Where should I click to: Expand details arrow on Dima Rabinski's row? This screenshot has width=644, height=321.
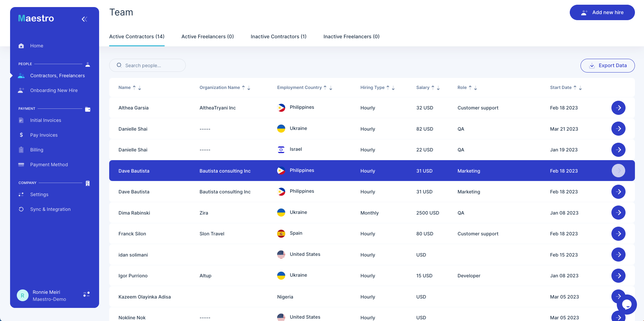(x=618, y=213)
